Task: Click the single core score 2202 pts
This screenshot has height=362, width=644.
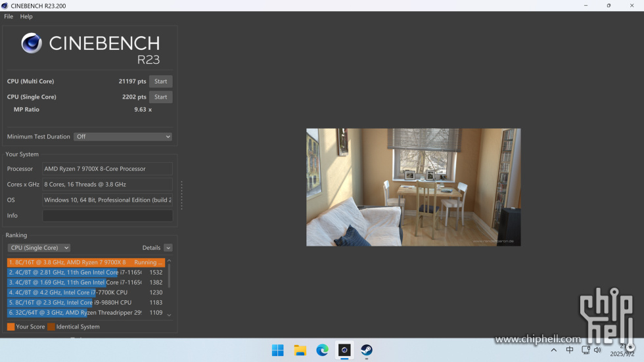Action: tap(134, 97)
